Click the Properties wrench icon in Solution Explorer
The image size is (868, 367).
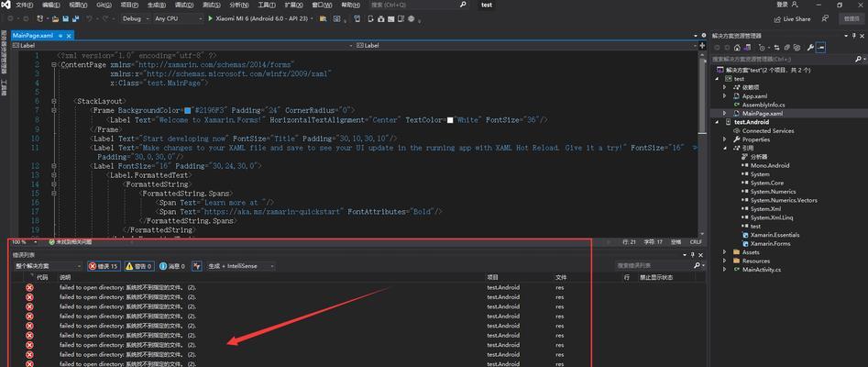(810, 48)
